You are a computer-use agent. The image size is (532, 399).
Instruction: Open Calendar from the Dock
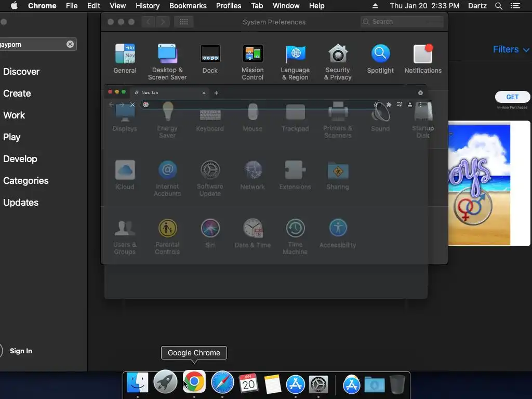249,383
